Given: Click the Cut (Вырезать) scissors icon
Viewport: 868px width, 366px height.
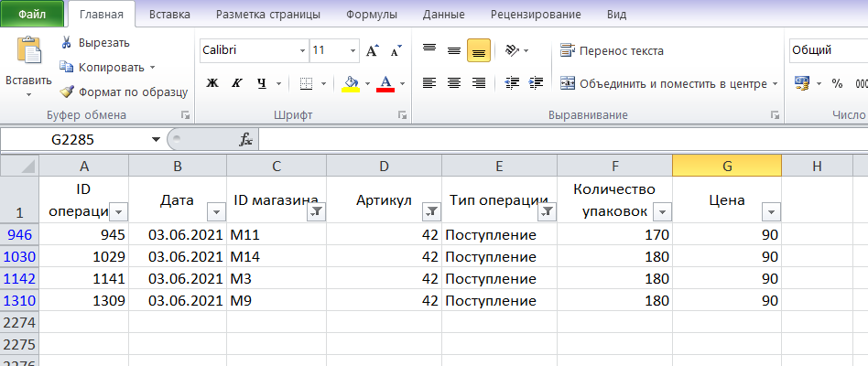Looking at the screenshot, I should 67,43.
